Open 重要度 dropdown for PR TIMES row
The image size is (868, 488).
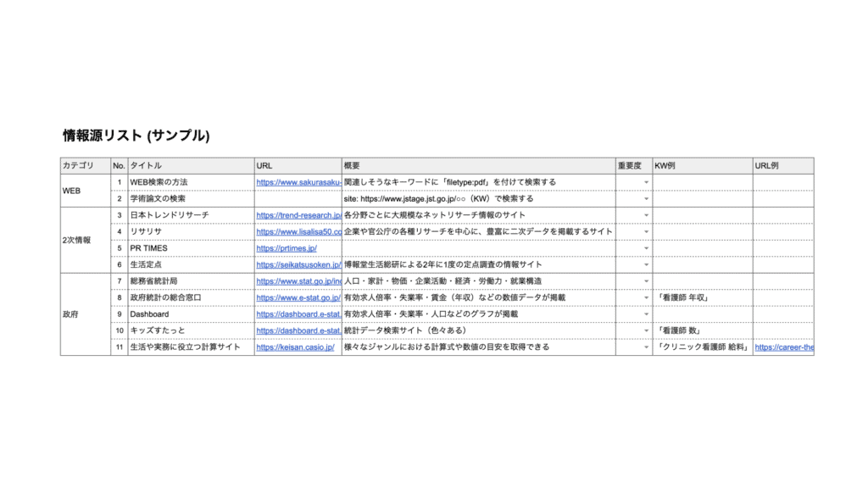click(646, 248)
